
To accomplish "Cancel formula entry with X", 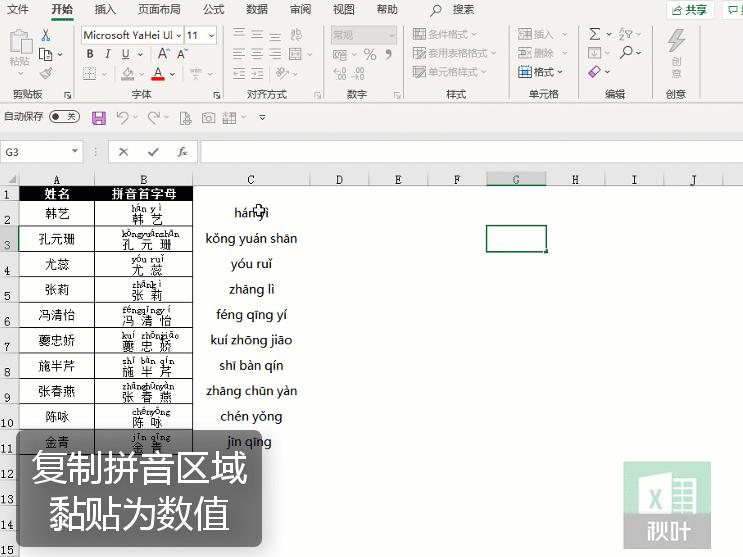I will pyautogui.click(x=123, y=152).
